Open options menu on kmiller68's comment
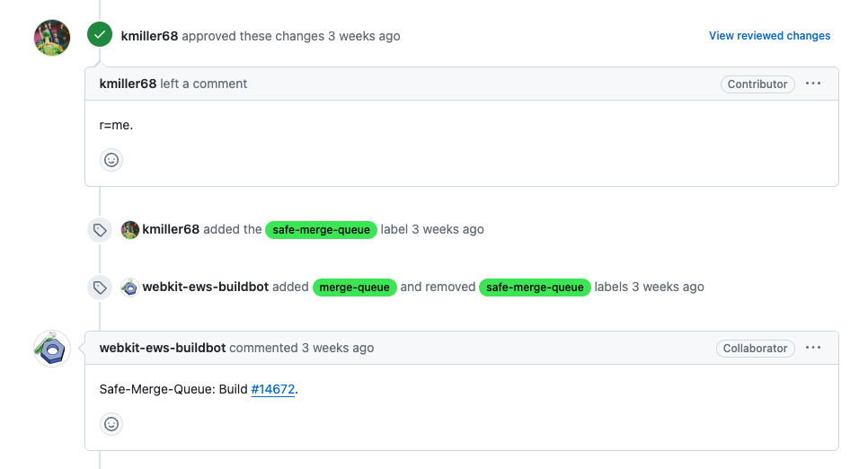The image size is (868, 469). pyautogui.click(x=813, y=84)
